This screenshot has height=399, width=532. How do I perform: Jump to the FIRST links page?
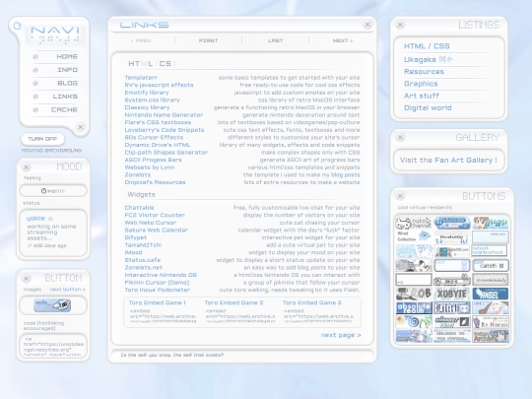[208, 40]
